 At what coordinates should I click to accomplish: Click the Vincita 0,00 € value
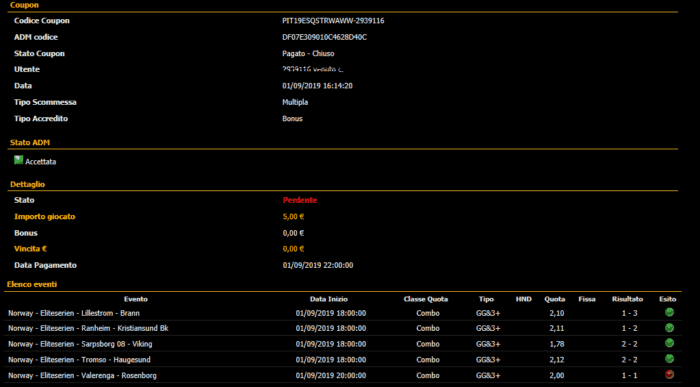[293, 249]
